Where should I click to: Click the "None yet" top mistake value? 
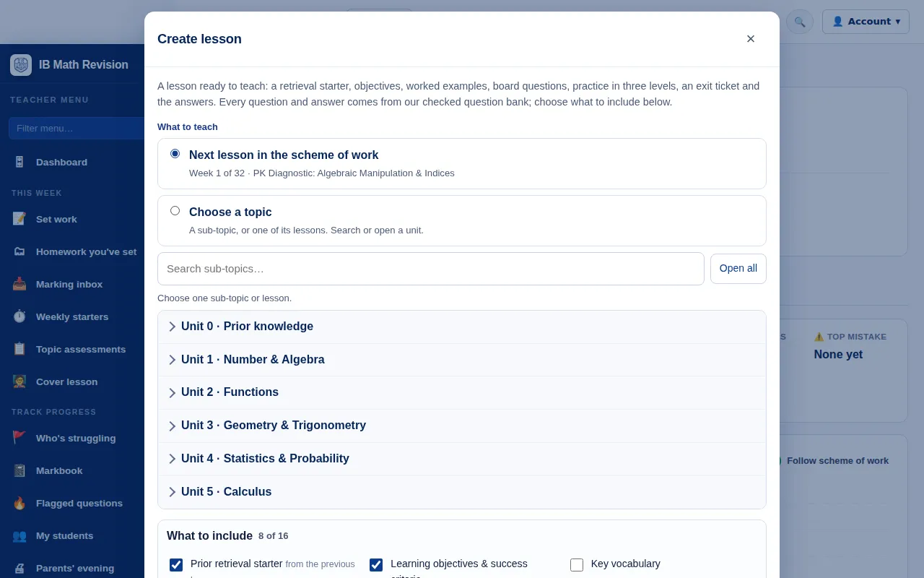(838, 354)
